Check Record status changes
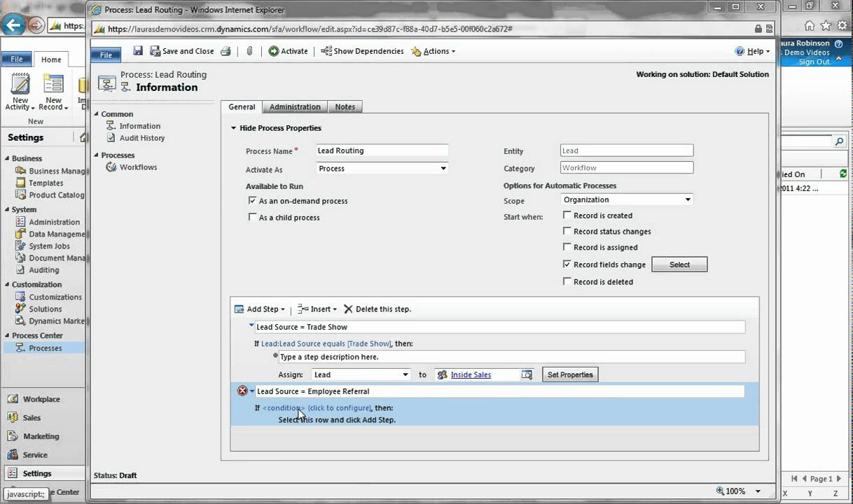Screen dimensions: 853x504 567,231
